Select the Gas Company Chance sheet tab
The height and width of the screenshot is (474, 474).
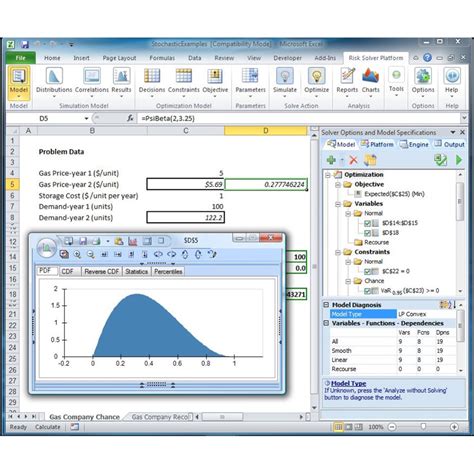[84, 417]
